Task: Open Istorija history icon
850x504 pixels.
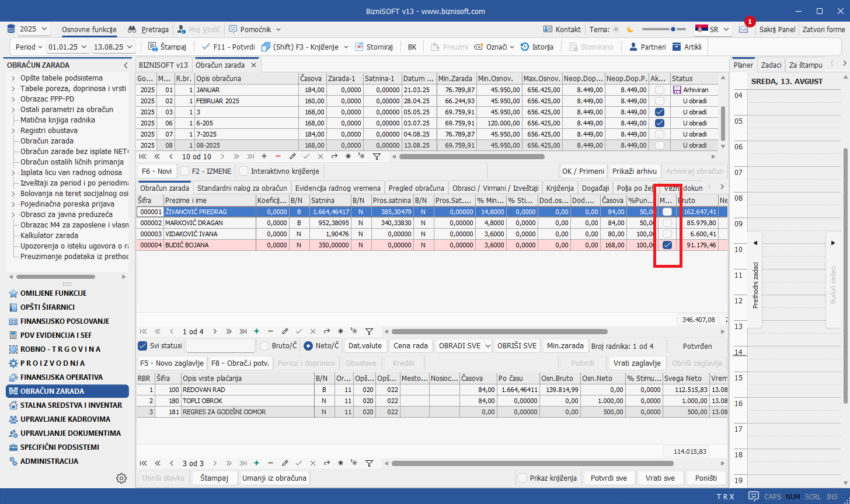Action: pyautogui.click(x=525, y=47)
